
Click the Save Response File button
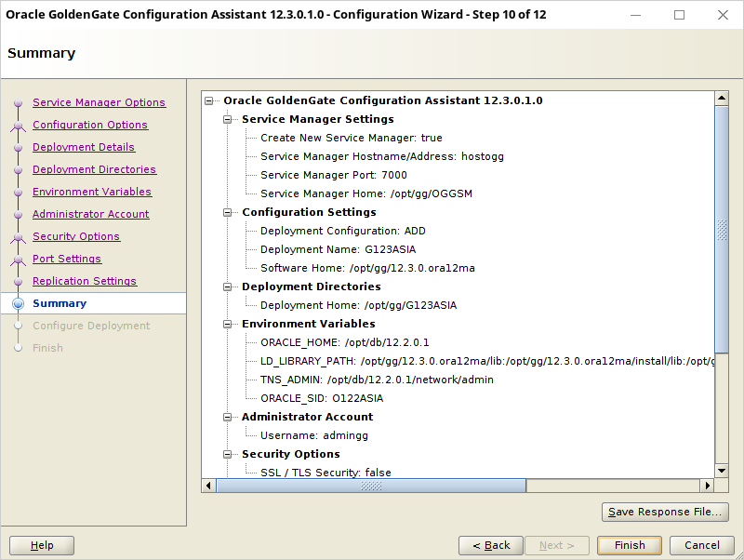(665, 512)
